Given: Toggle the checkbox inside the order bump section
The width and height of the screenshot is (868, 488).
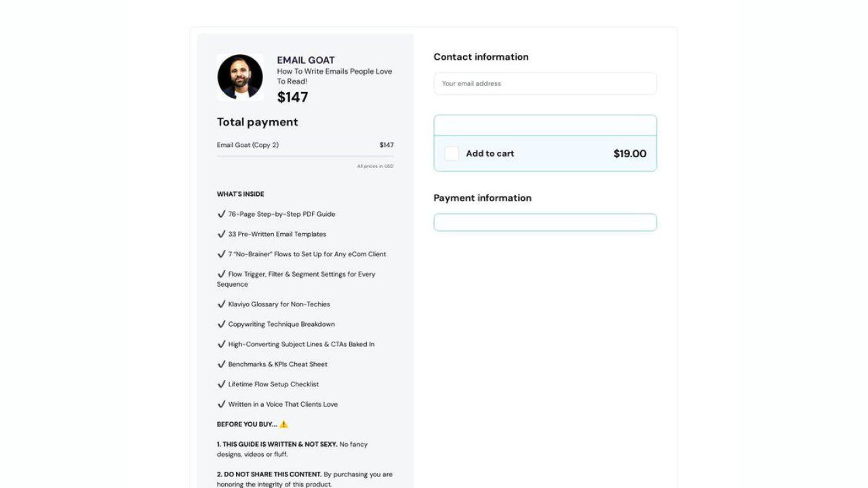Looking at the screenshot, I should [452, 153].
